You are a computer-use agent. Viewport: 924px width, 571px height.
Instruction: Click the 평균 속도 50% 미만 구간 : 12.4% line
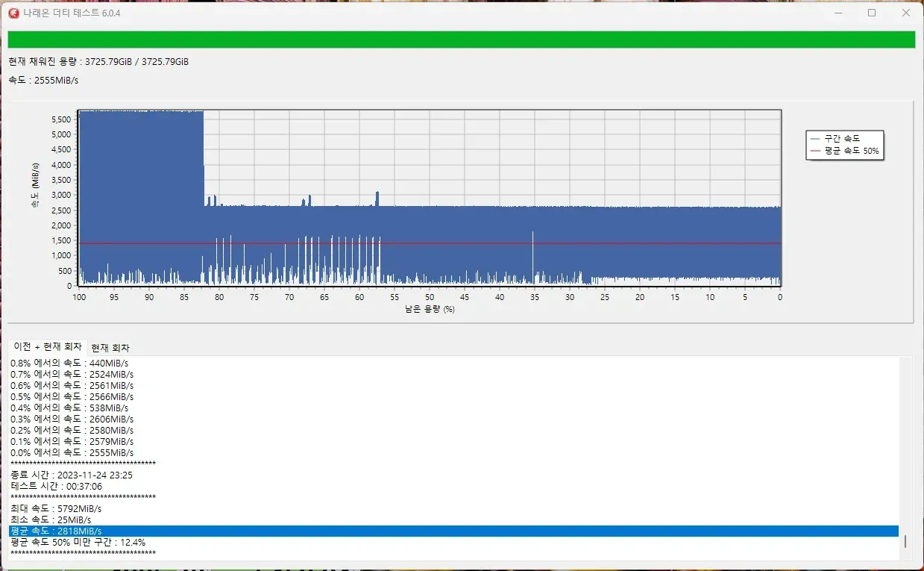pos(78,542)
